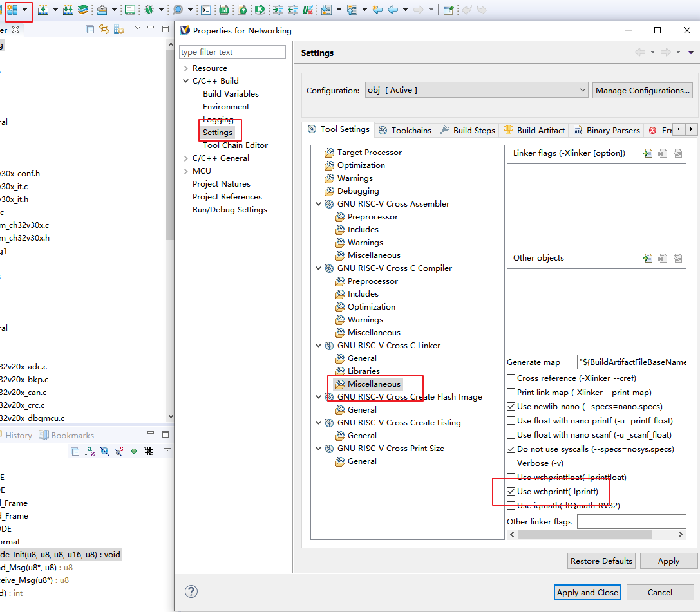The image size is (700, 612).
Task: Switch to the Build Steps tab
Action: click(468, 130)
